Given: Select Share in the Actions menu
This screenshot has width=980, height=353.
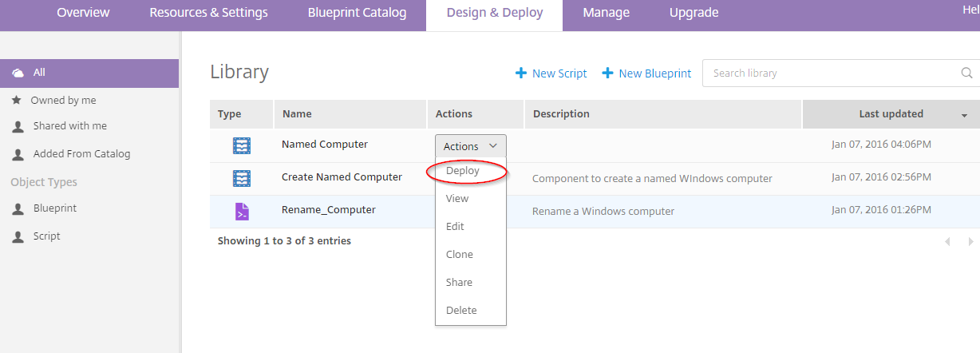Looking at the screenshot, I should (460, 283).
